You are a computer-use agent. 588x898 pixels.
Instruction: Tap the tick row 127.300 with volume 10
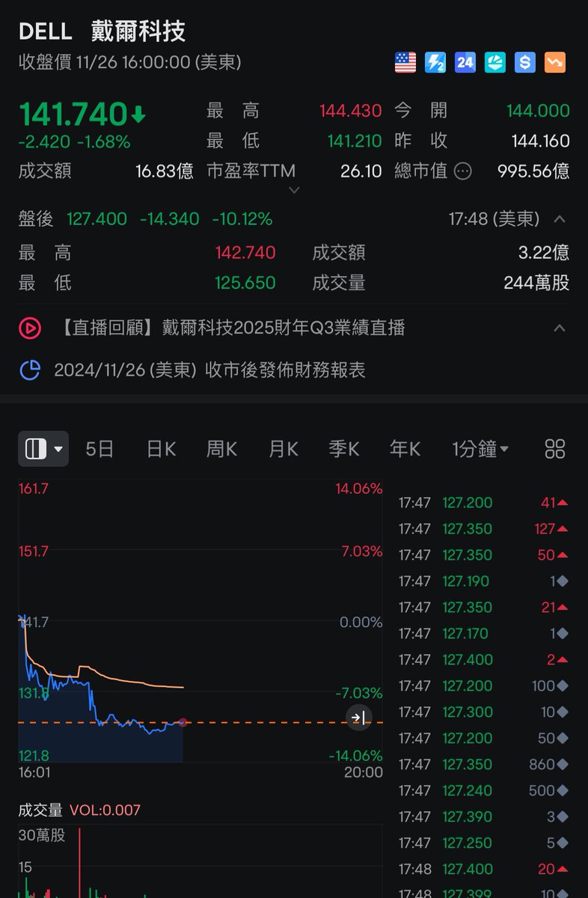[x=483, y=712]
